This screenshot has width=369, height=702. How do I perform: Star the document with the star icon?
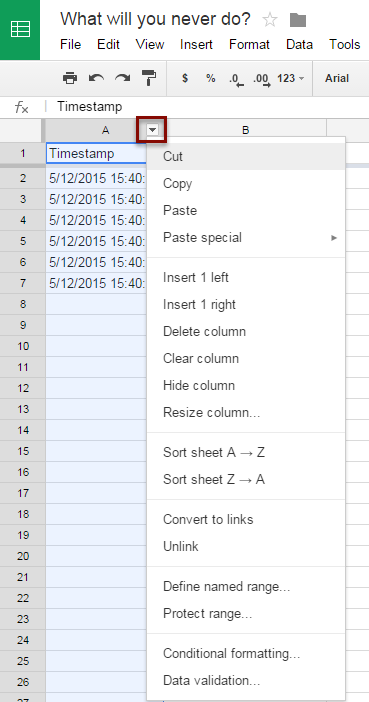tap(270, 20)
